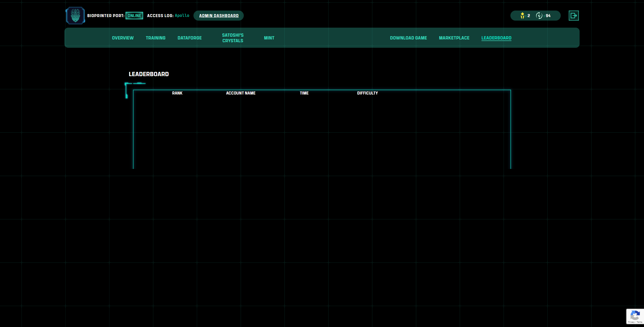Click the logout arrow icon
Image resolution: width=644 pixels, height=327 pixels.
point(574,16)
